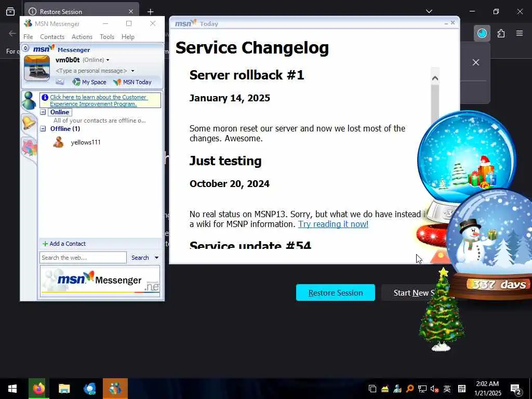
Task: Open the browser extensions puzzle icon
Action: [x=501, y=33]
